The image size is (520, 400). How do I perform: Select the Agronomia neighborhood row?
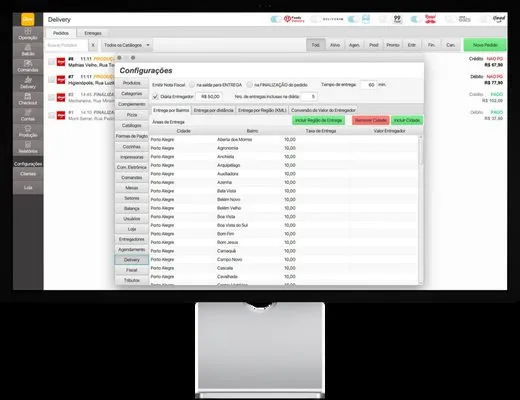pyautogui.click(x=283, y=148)
